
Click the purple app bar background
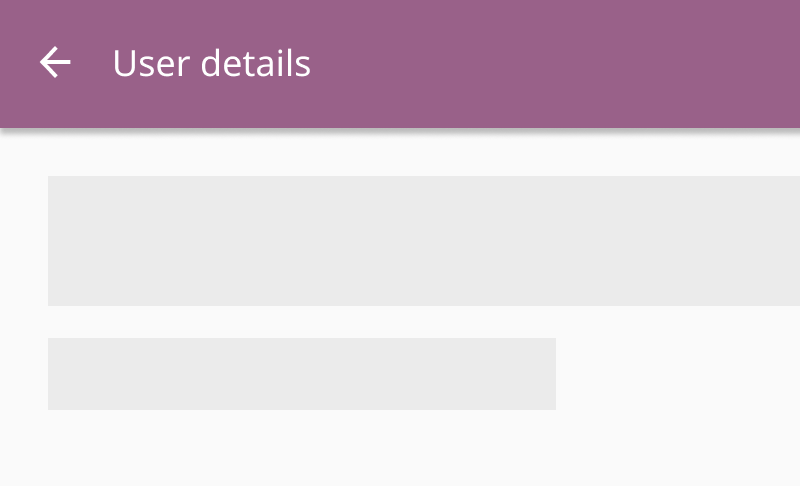click(x=560, y=64)
